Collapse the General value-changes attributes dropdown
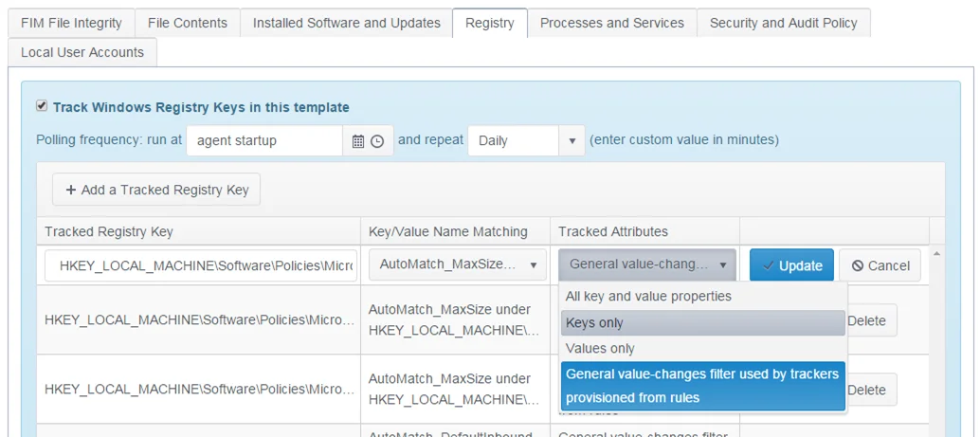This screenshot has height=437, width=980. click(x=647, y=265)
